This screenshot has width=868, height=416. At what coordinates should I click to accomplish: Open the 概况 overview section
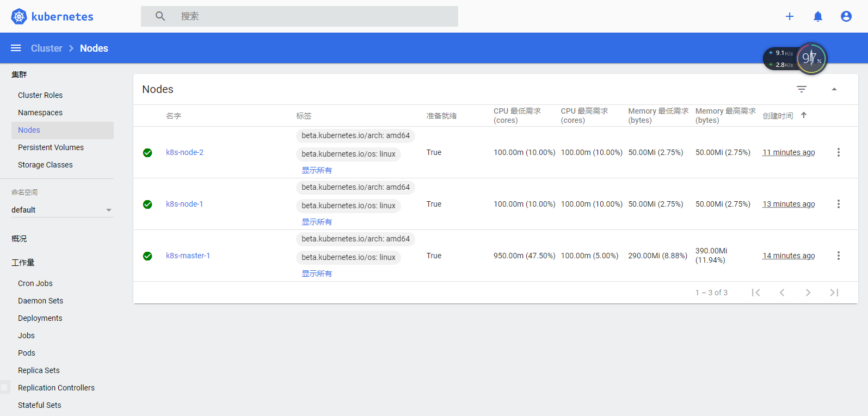(x=19, y=239)
